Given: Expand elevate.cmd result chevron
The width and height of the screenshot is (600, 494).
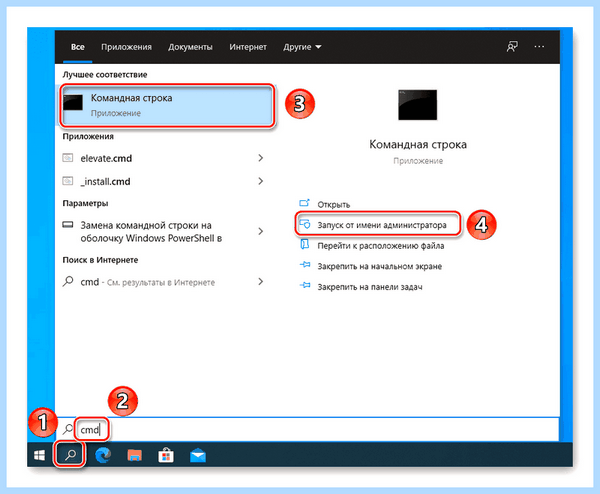Looking at the screenshot, I should tap(261, 158).
